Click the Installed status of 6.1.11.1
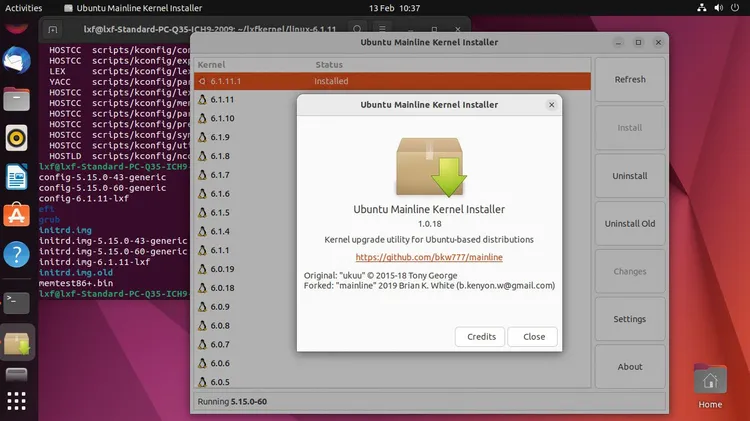This screenshot has height=421, width=750. 331,81
